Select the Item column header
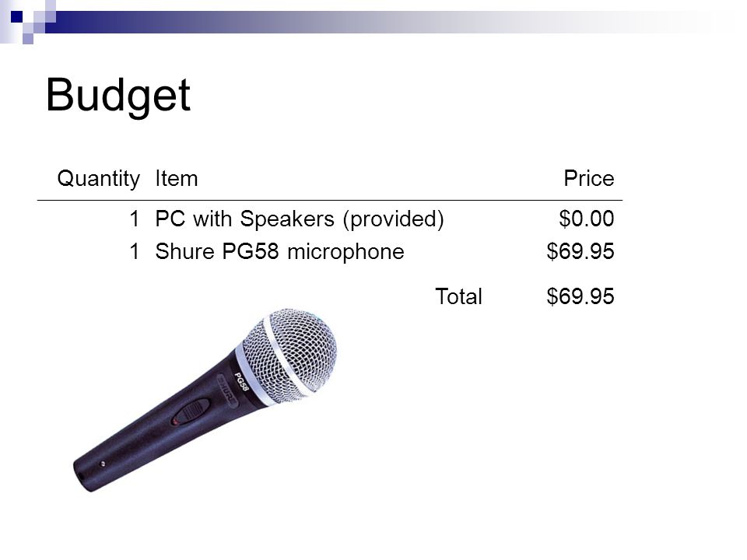Viewport: 747px width, 560px height. pyautogui.click(x=177, y=179)
